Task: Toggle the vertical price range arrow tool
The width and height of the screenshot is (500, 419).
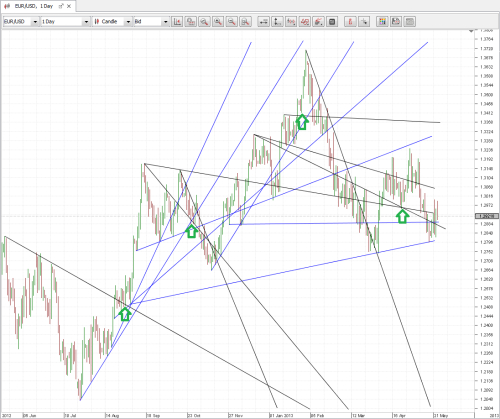Action: pyautogui.click(x=277, y=22)
